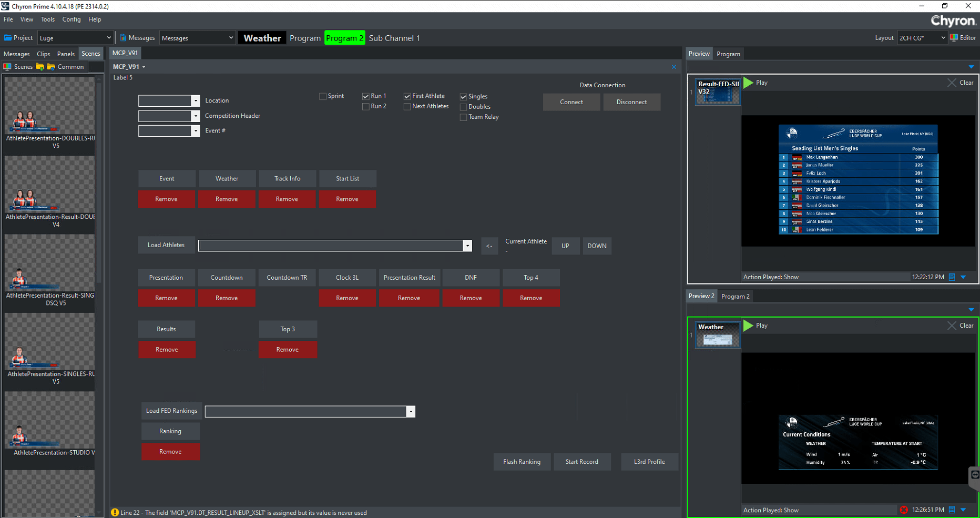This screenshot has height=518, width=980.
Task: Enable the Team Relay checkbox
Action: click(464, 117)
